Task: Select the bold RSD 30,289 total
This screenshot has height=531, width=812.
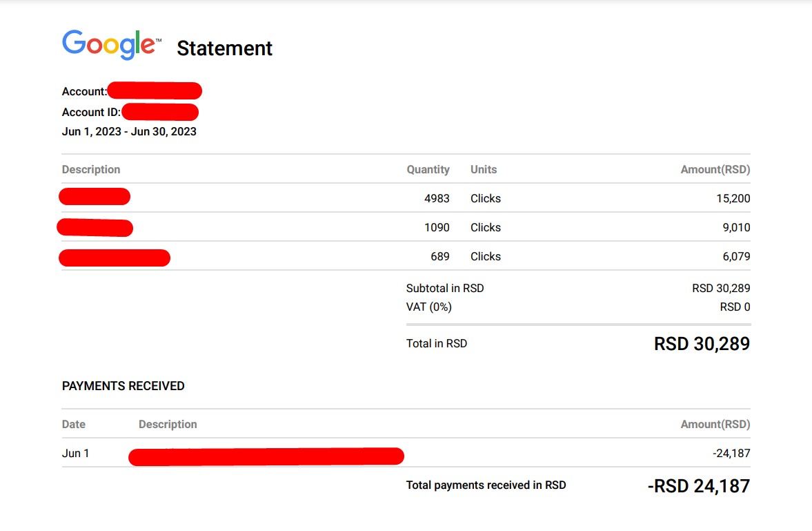Action: (702, 343)
